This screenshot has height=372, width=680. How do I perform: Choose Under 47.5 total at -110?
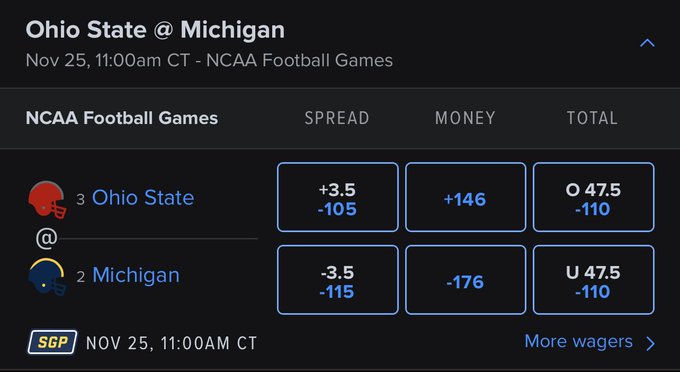click(x=593, y=280)
